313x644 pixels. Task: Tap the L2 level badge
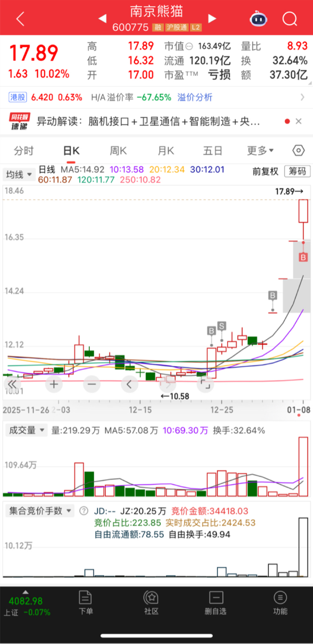[x=196, y=27]
